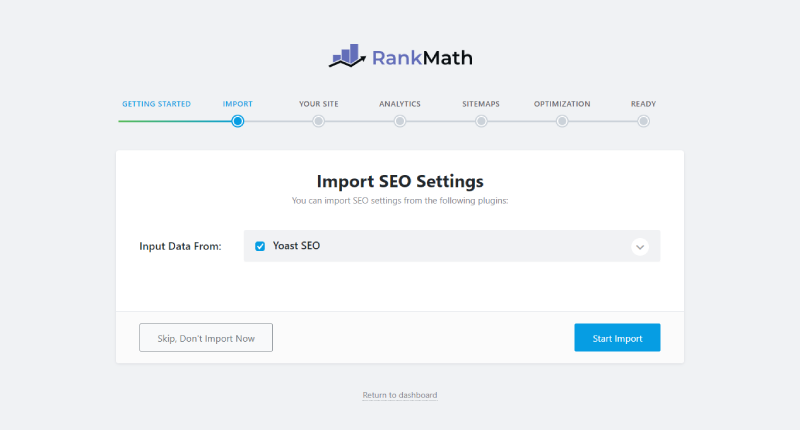800x430 pixels.
Task: Click the Ready step circle marker
Action: (x=643, y=121)
